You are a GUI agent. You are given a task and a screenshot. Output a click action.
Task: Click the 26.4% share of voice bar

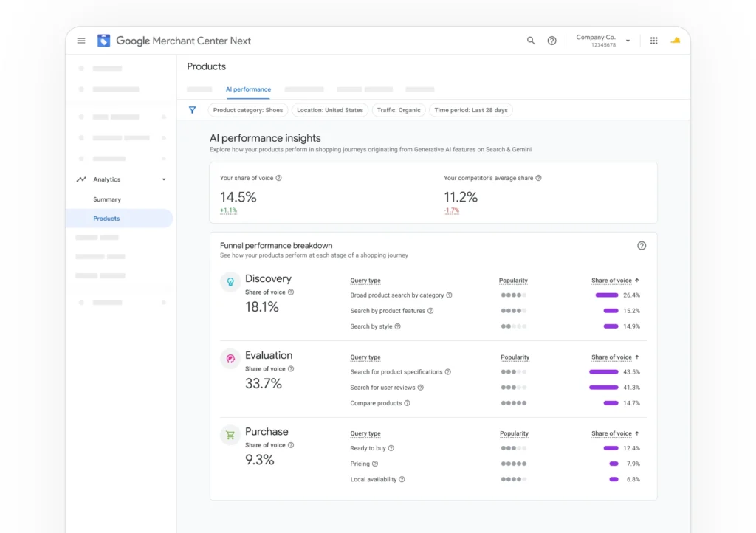tap(607, 295)
